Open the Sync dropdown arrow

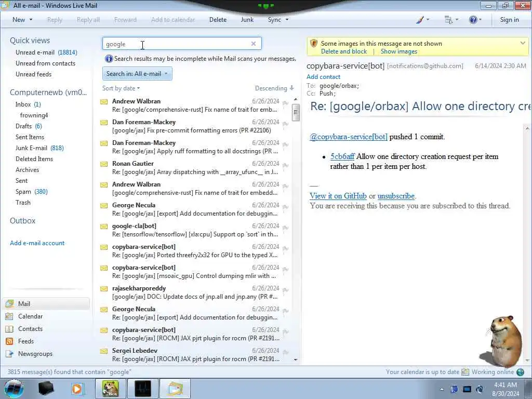[287, 20]
